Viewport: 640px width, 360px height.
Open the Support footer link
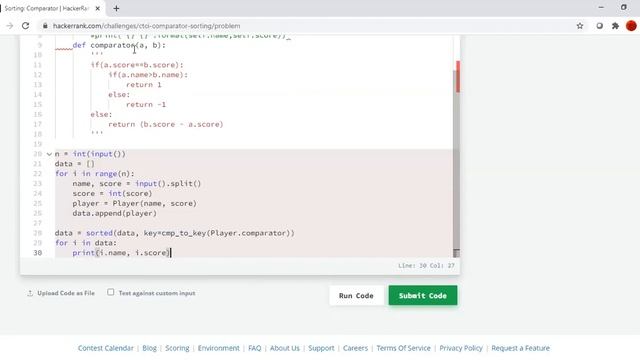pyautogui.click(x=321, y=348)
